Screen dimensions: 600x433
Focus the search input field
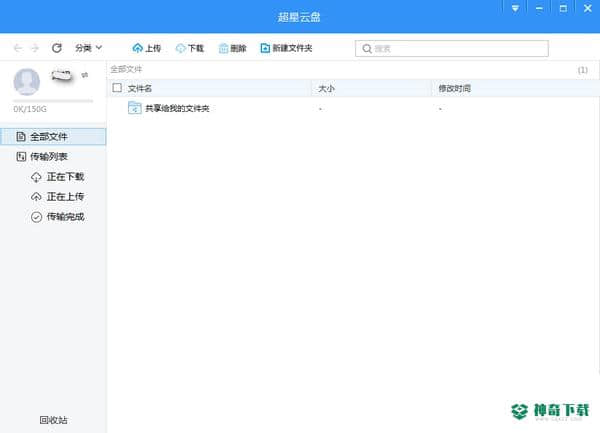[x=452, y=49]
